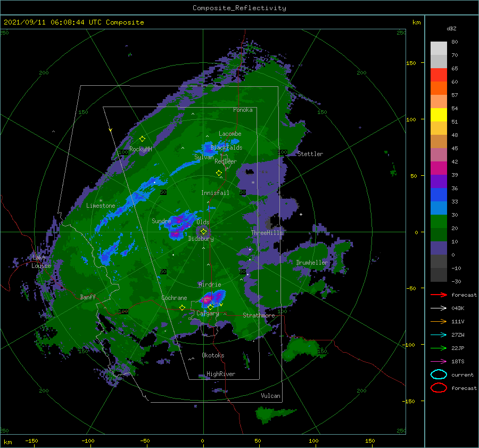The height and width of the screenshot is (448, 479).
Task: Click the Sundre city label
Action: click(x=161, y=221)
